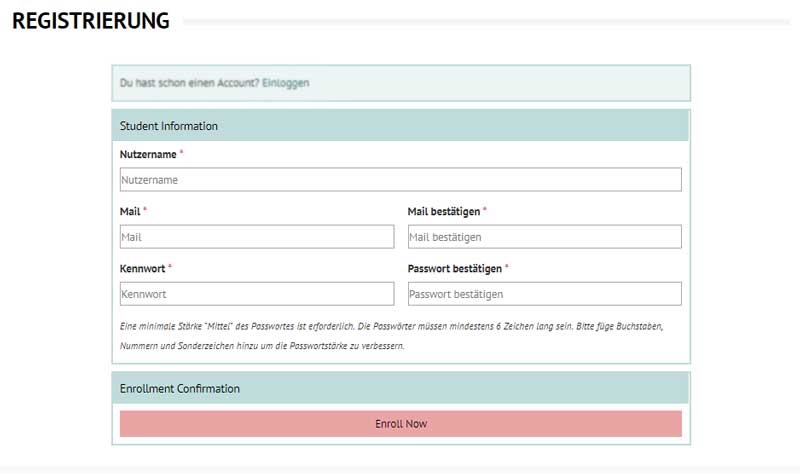
Task: Focus the Passwort bestätigen input field
Action: click(544, 294)
